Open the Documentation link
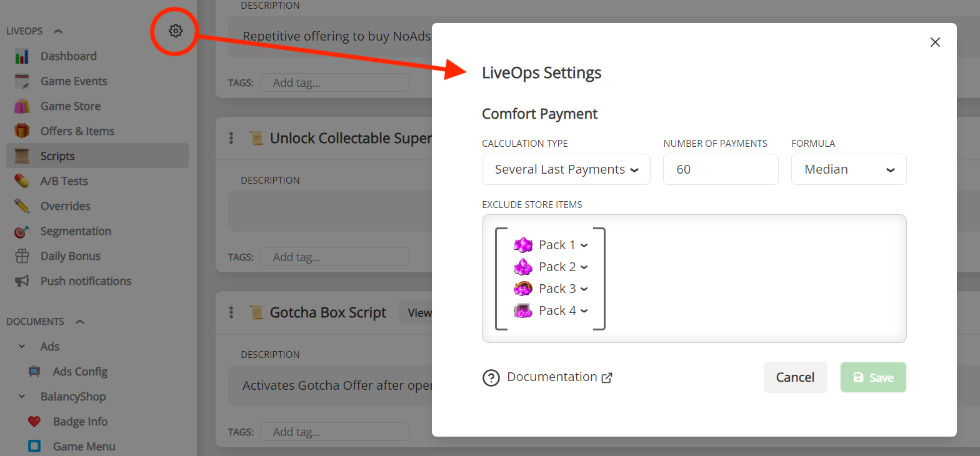 (x=559, y=377)
